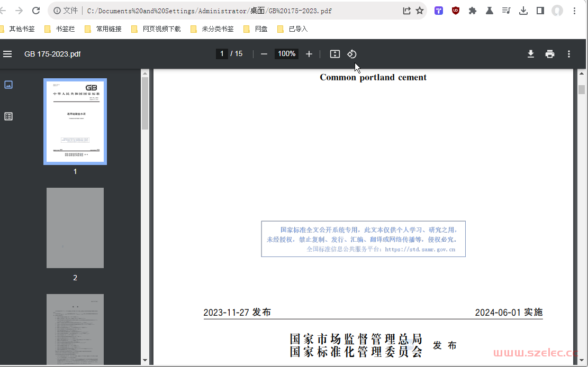Select the third page thumbnail
Image resolution: width=588 pixels, height=367 pixels.
pos(75,329)
